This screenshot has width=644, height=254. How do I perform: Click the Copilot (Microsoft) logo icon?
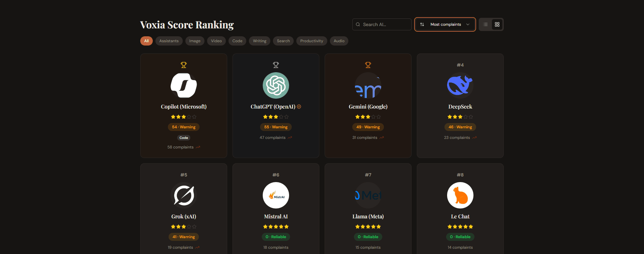(184, 85)
